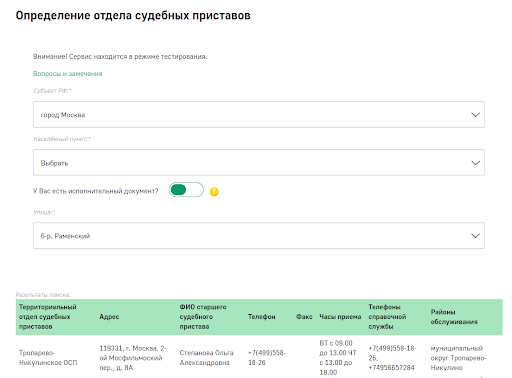Click column header ФИО старшего судебного пристава
Screen dimensions: 512x378
(x=203, y=317)
